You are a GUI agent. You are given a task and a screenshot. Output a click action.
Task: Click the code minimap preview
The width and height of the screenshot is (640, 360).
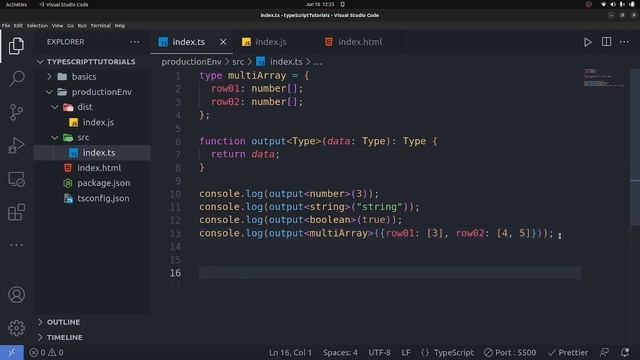[604, 78]
